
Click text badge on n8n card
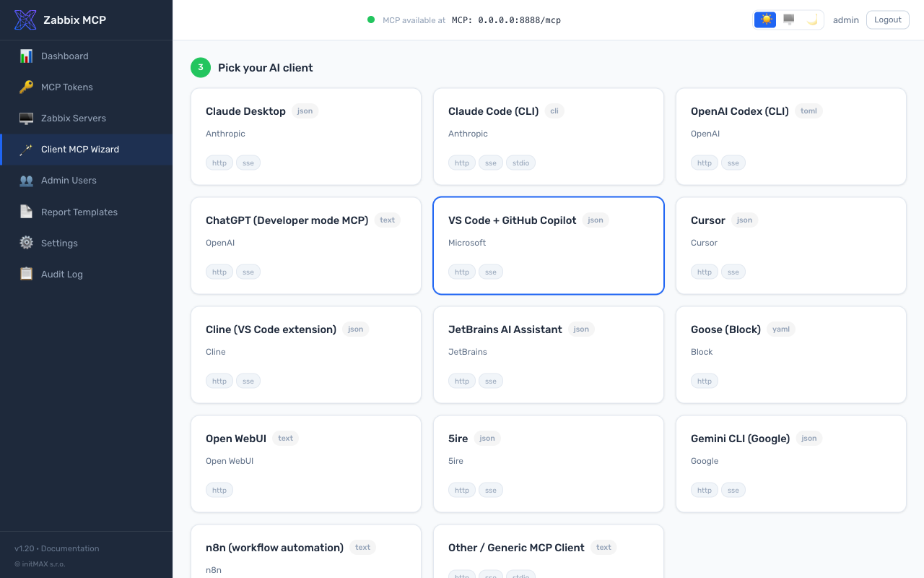point(363,548)
